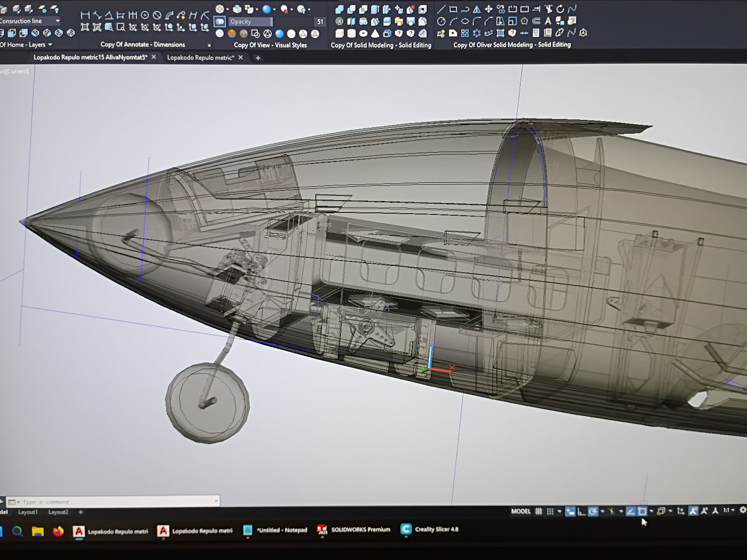Open the Layout1 tab
Screen dimensions: 747x560
[28, 512]
